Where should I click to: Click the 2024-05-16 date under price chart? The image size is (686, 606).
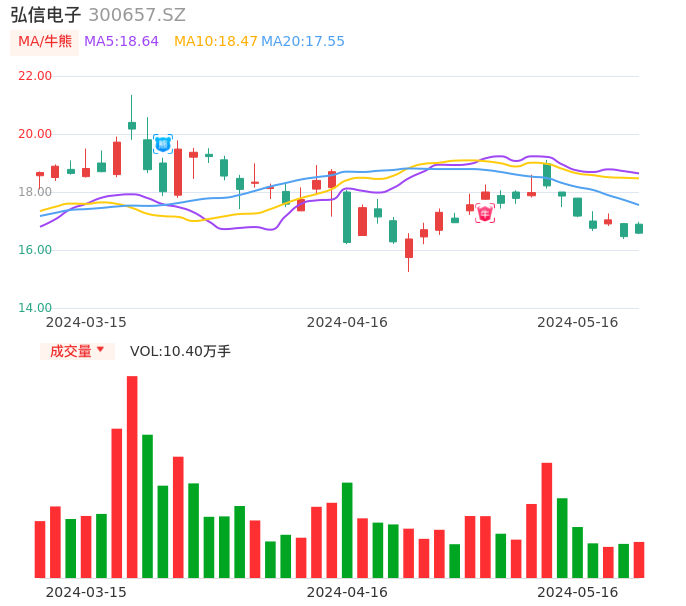[x=578, y=322]
